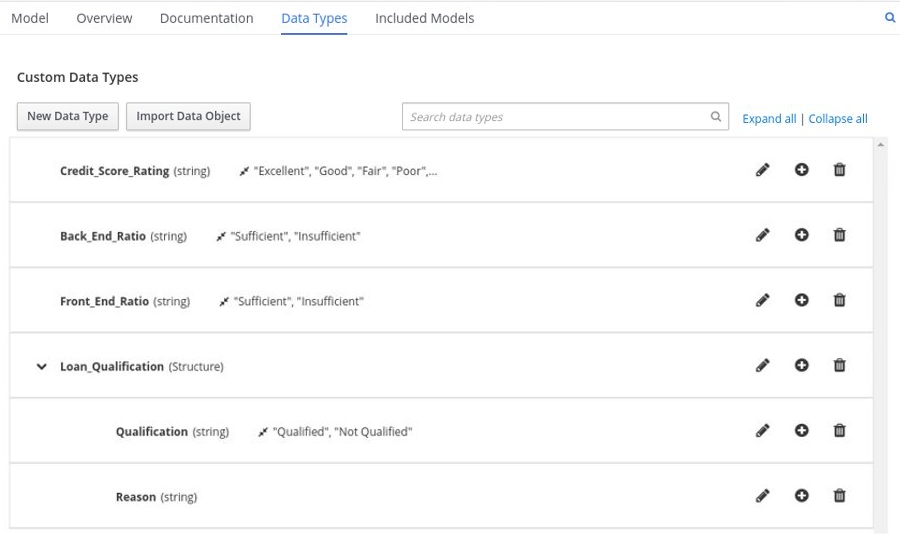This screenshot has width=900, height=536.
Task: Collapse all data types
Action: coord(837,119)
